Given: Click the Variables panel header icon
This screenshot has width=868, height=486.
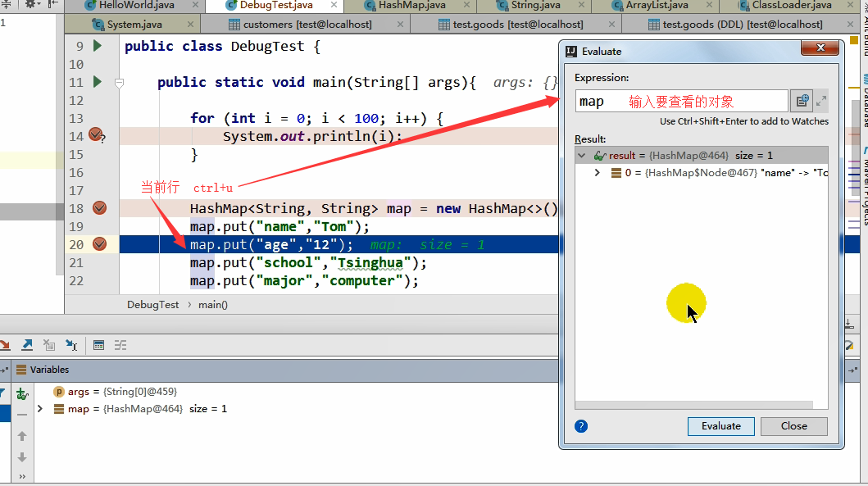Looking at the screenshot, I should 21,370.
